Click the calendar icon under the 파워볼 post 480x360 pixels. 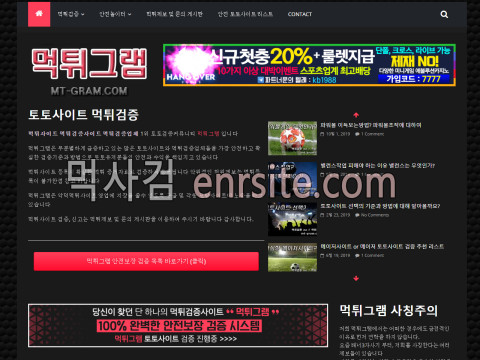click(322, 134)
